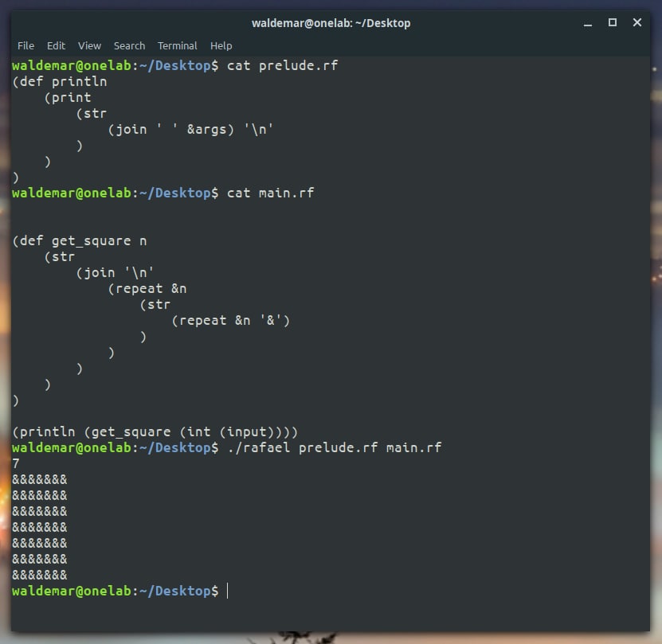
Task: Click the first row of ampersands output
Action: [40, 480]
